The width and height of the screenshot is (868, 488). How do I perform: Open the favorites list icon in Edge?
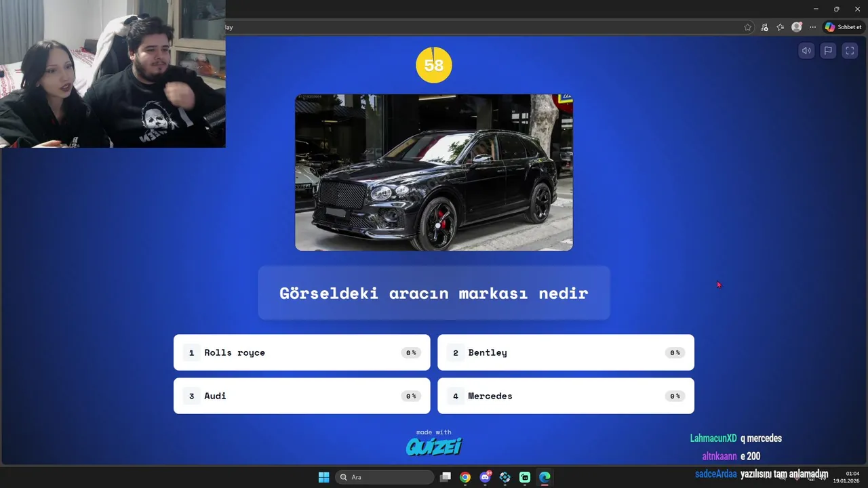pyautogui.click(x=781, y=27)
